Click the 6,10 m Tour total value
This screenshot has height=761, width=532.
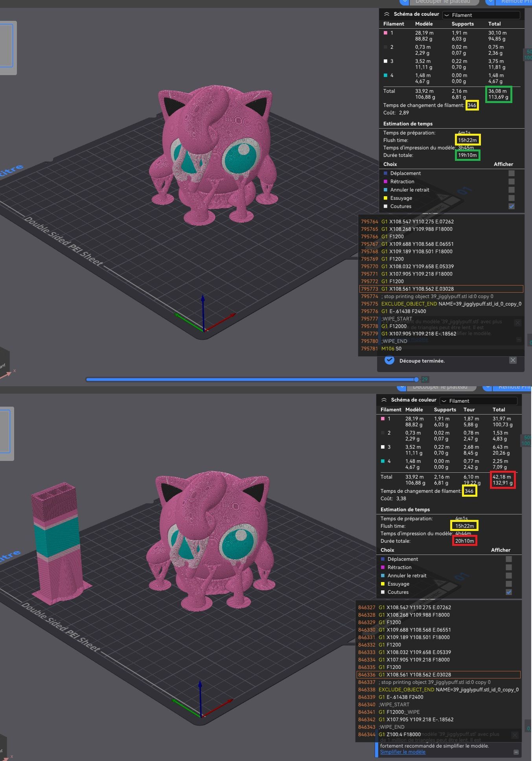click(x=471, y=477)
